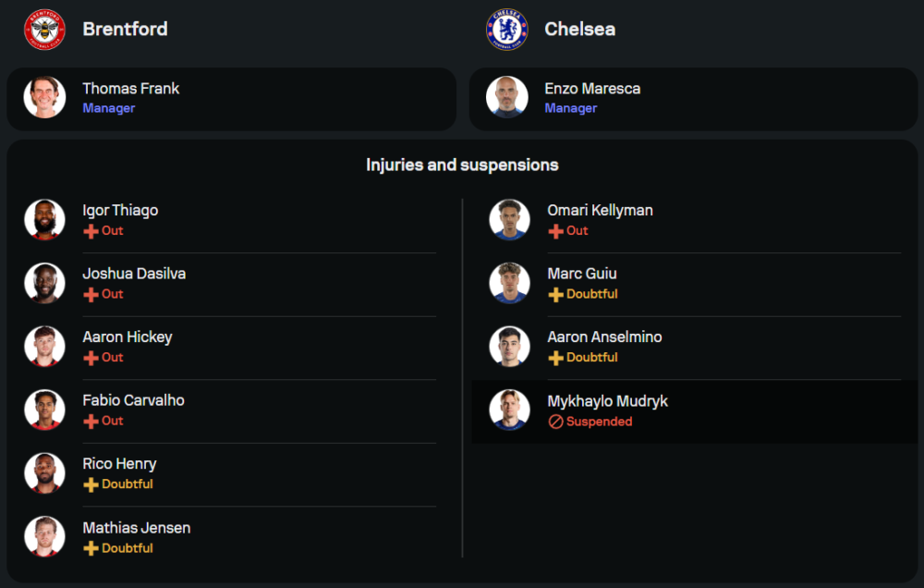Click the Doubtful icon beside Marc Guiu
Viewport: 924px width, 588px height.
(555, 295)
